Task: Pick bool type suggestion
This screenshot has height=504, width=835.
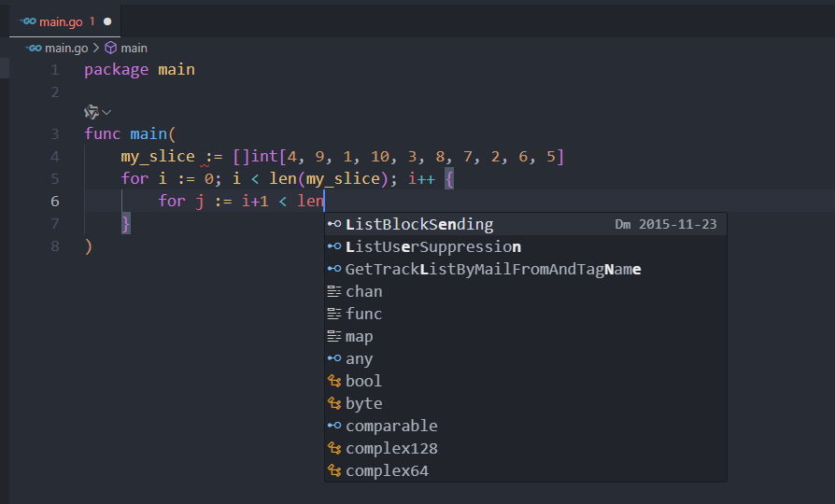Action: [x=526, y=381]
